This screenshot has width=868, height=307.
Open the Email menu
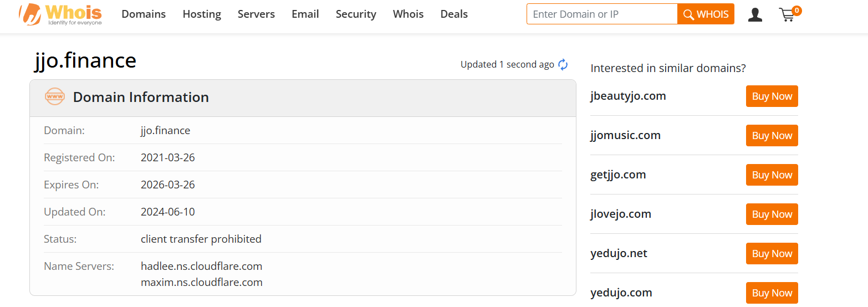305,14
